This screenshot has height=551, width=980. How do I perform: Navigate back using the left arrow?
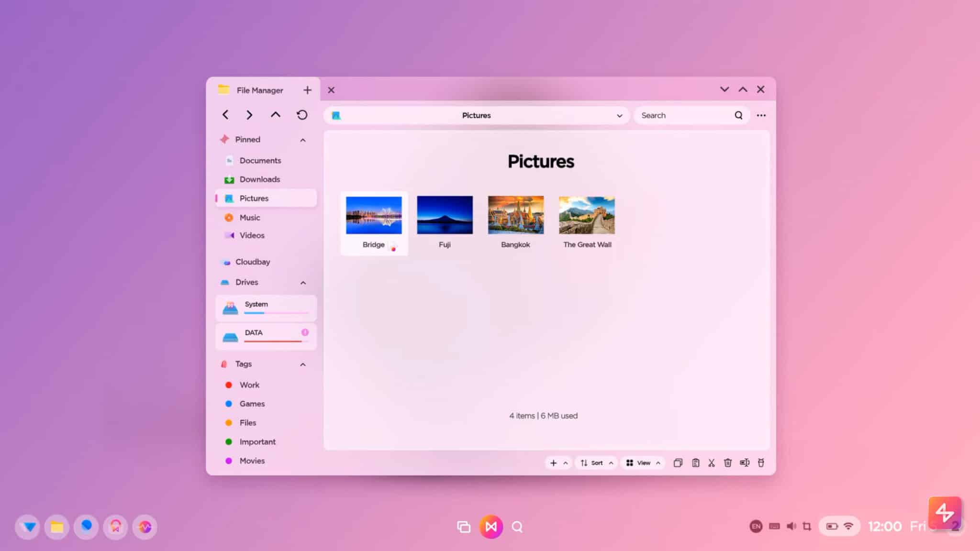click(225, 115)
